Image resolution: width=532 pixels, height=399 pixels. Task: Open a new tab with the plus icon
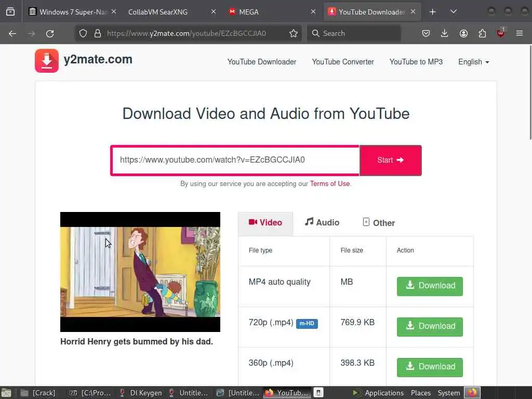(x=433, y=12)
